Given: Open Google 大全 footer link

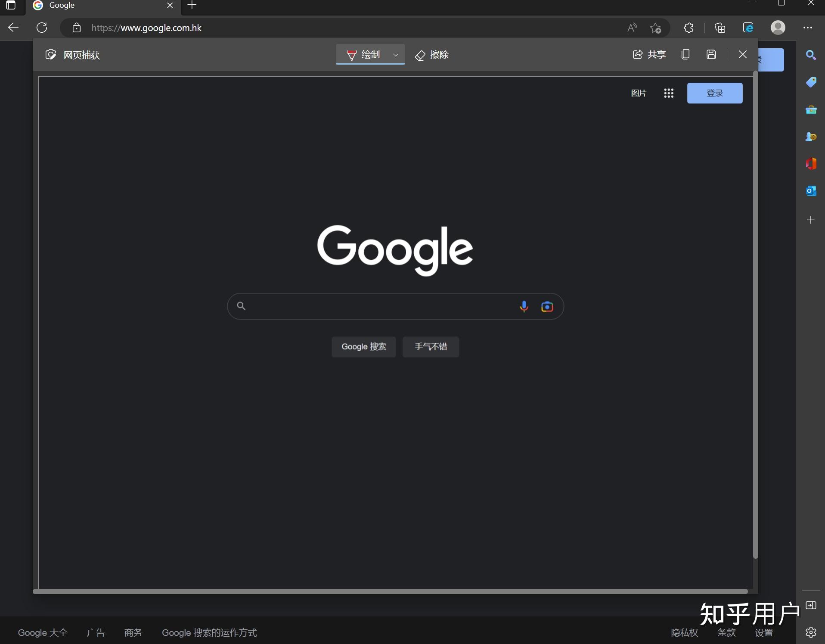Looking at the screenshot, I should click(43, 632).
